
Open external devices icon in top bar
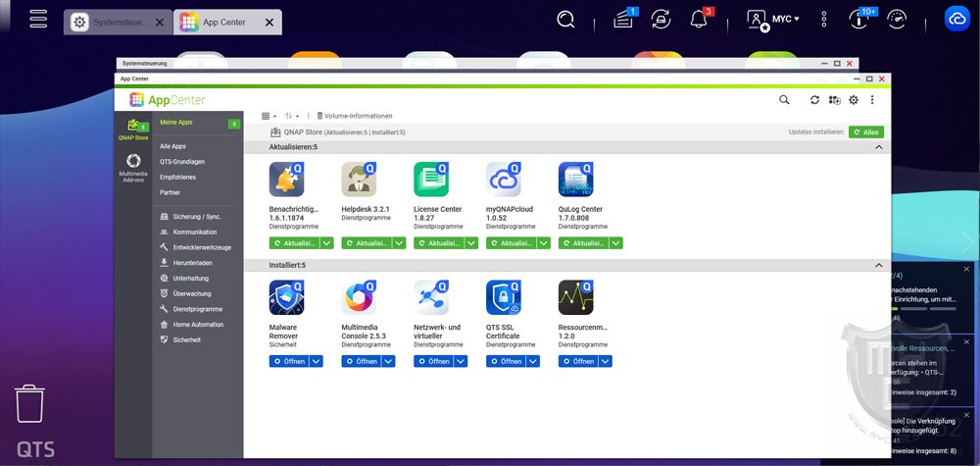point(661,19)
